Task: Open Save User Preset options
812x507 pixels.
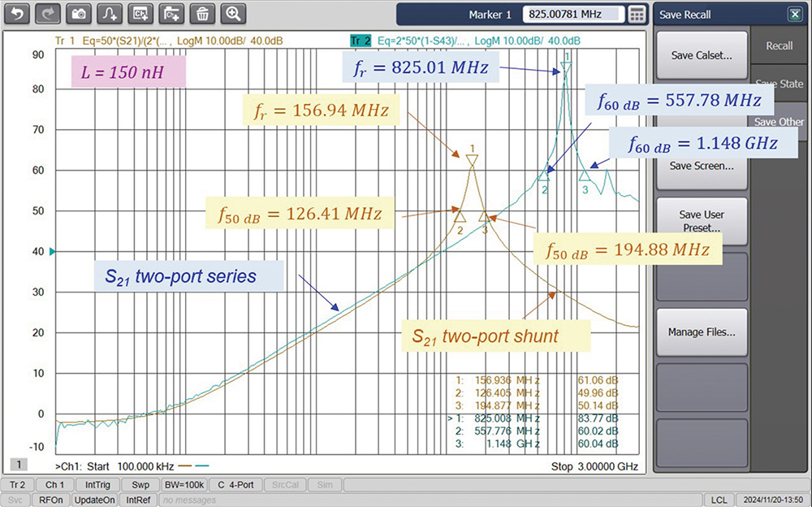Action: 702,222
